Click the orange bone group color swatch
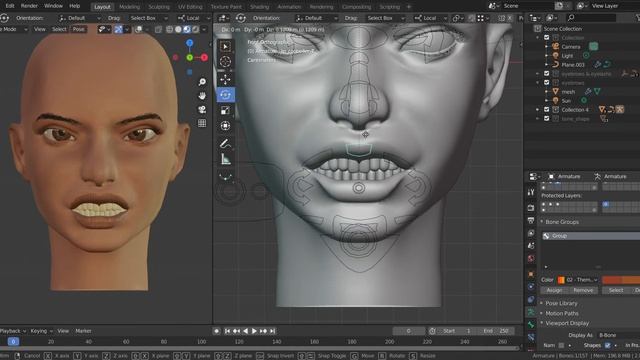 (561, 280)
